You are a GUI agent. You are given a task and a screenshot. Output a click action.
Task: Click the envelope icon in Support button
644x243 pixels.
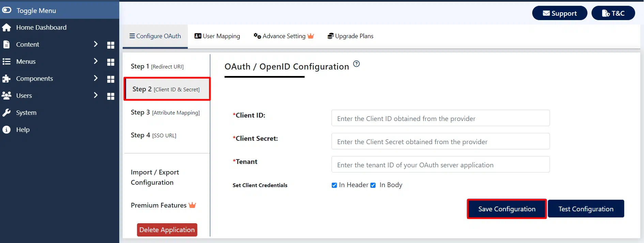pos(546,13)
